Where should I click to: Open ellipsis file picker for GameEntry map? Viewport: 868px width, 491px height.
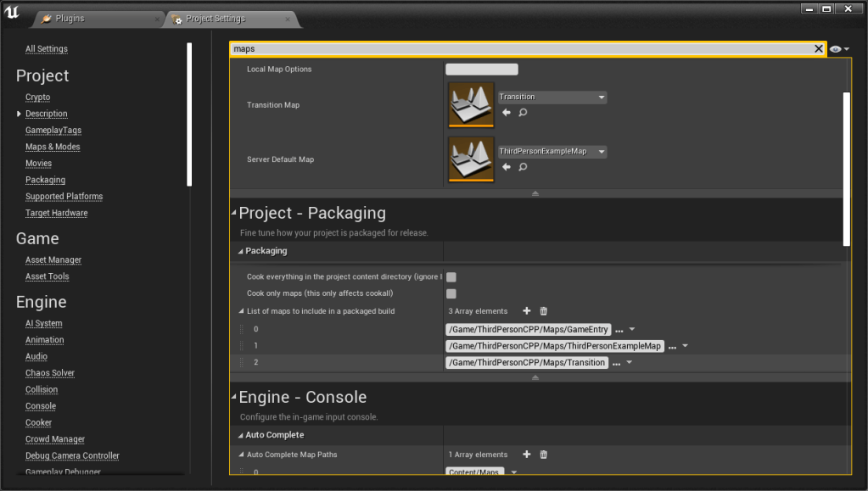tap(619, 330)
